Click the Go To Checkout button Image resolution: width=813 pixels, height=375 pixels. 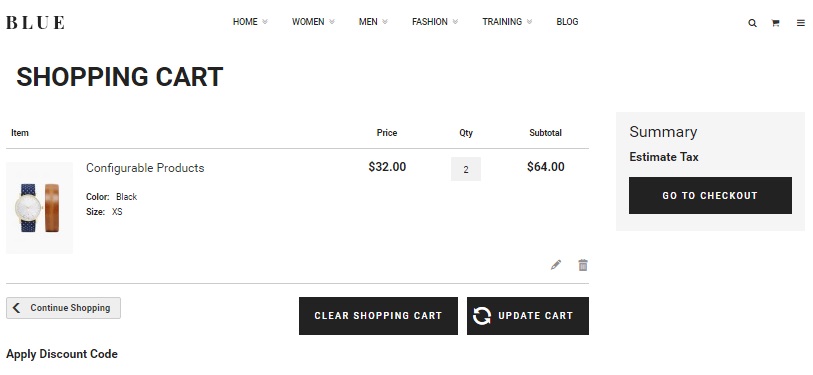[x=710, y=196]
